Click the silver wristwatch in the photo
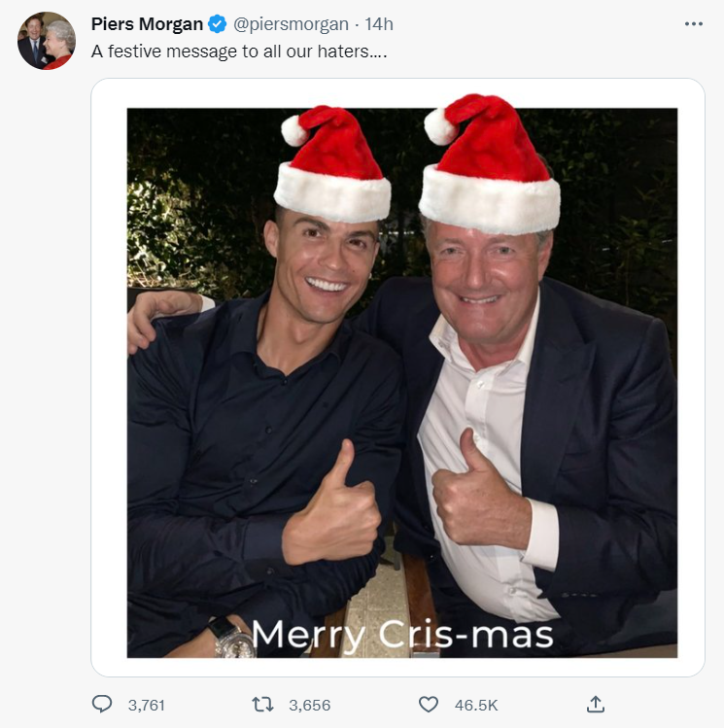Image resolution: width=724 pixels, height=728 pixels. [x=231, y=638]
